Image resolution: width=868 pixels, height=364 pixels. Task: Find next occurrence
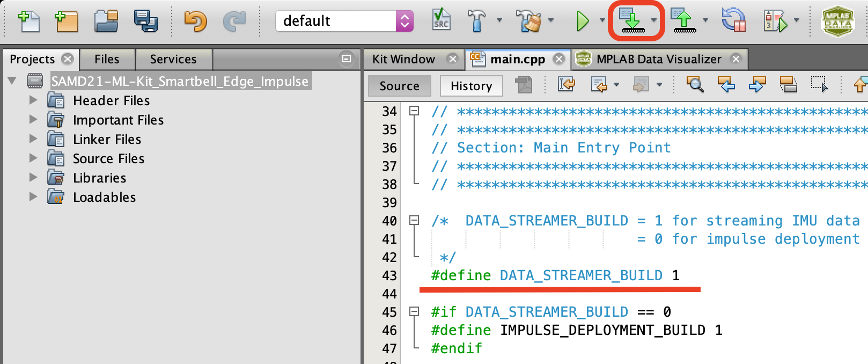point(757,84)
